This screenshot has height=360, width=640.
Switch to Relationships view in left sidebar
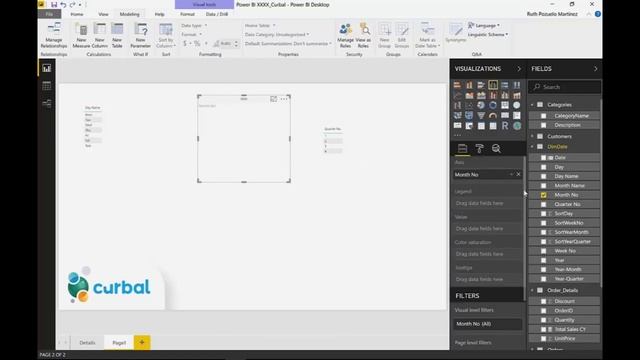tap(47, 103)
